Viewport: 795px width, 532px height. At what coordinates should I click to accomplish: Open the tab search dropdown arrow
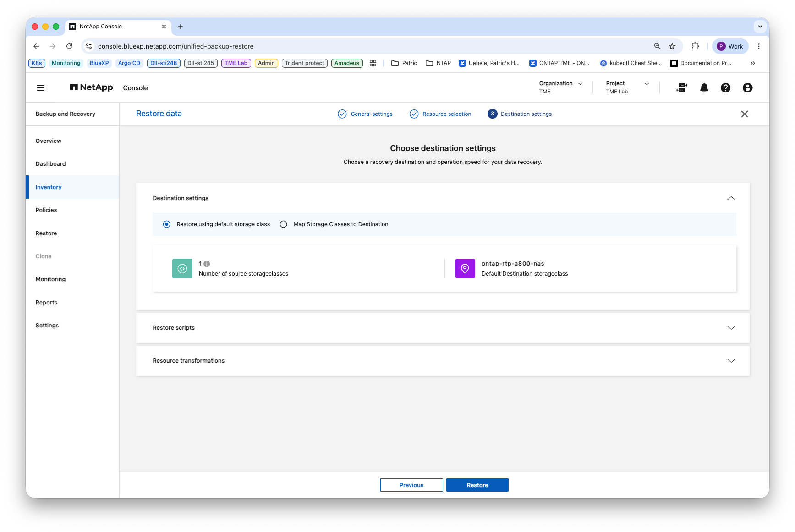(x=760, y=27)
